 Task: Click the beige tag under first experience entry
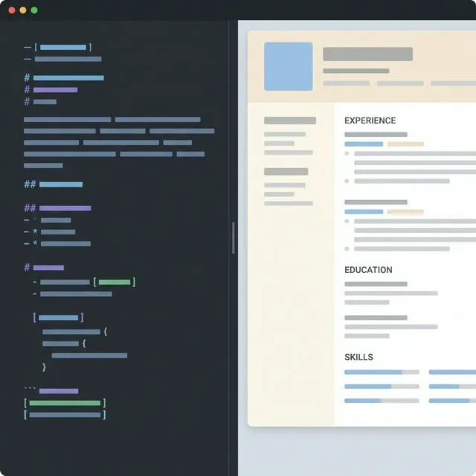click(x=405, y=144)
